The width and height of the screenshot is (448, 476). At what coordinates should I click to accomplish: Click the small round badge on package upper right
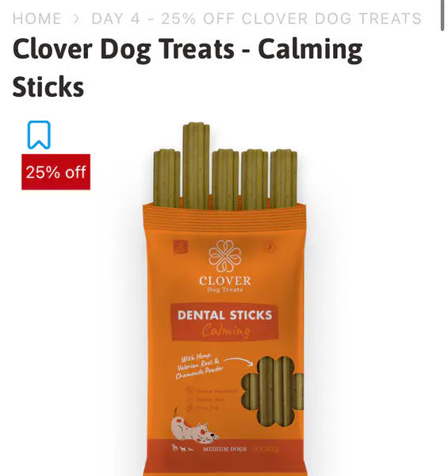(x=270, y=247)
